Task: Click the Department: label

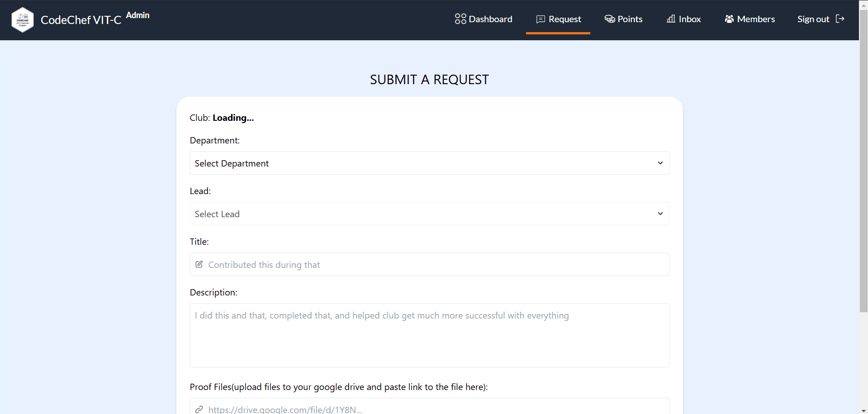Action: point(215,140)
